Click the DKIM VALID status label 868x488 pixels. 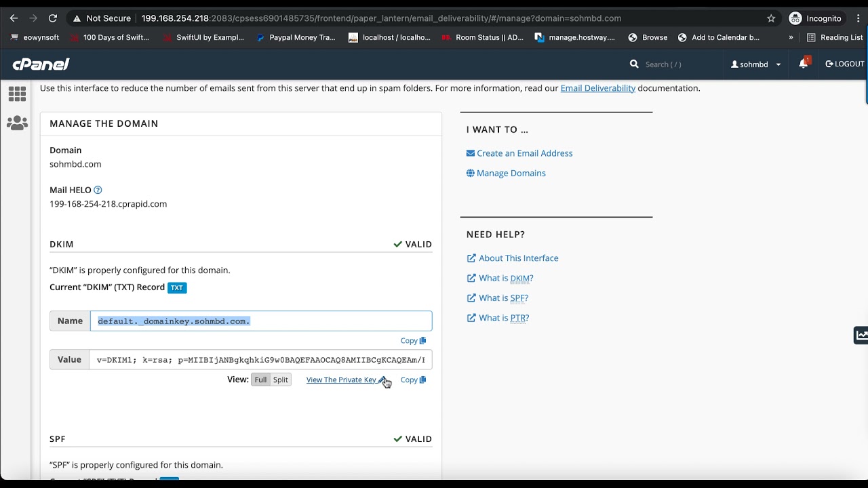(x=412, y=244)
